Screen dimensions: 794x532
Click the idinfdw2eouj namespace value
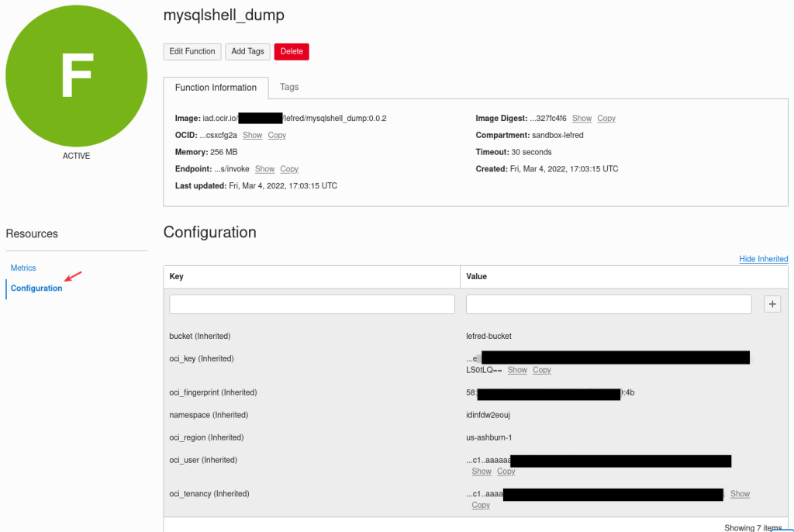tap(488, 415)
